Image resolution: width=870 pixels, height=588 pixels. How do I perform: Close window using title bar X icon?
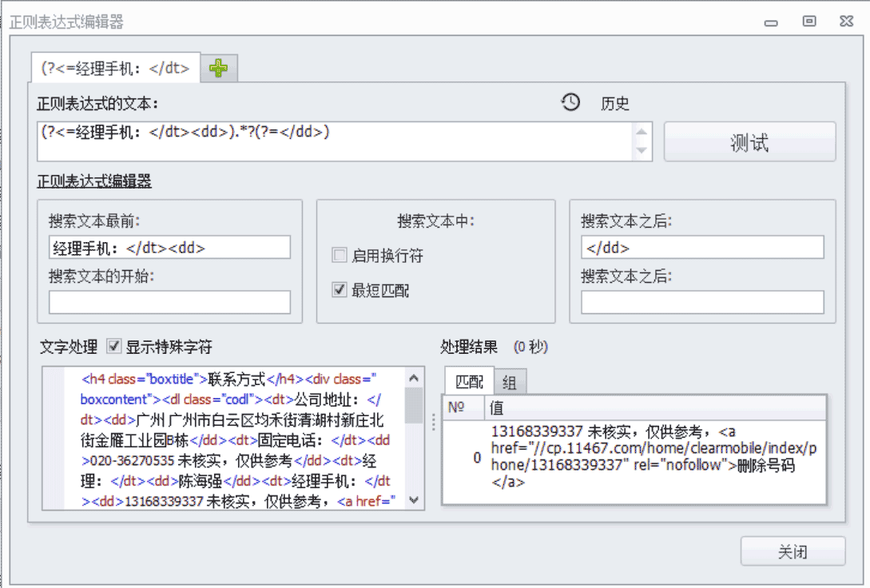[847, 22]
